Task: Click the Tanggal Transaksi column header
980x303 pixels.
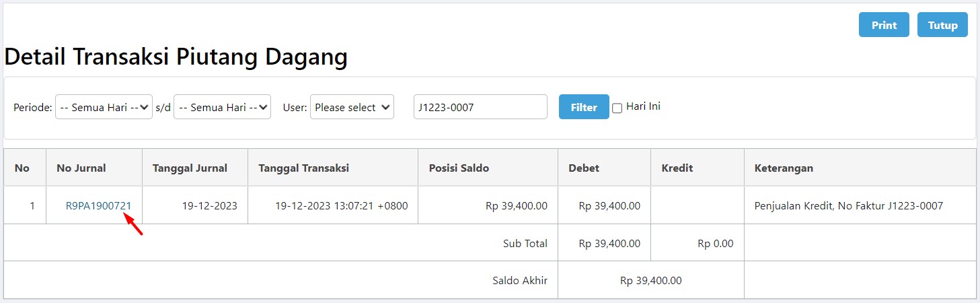Action: click(303, 168)
